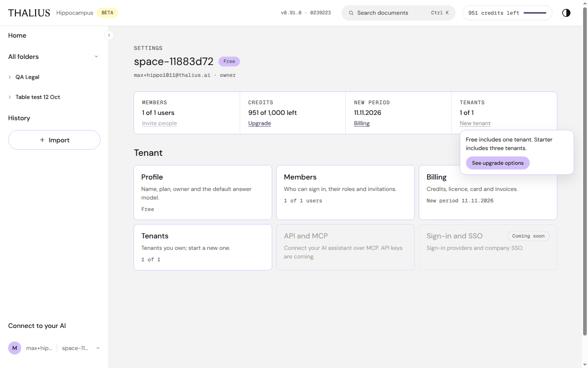Open the Table test 12 Oct folder
The width and height of the screenshot is (588, 368).
38,97
